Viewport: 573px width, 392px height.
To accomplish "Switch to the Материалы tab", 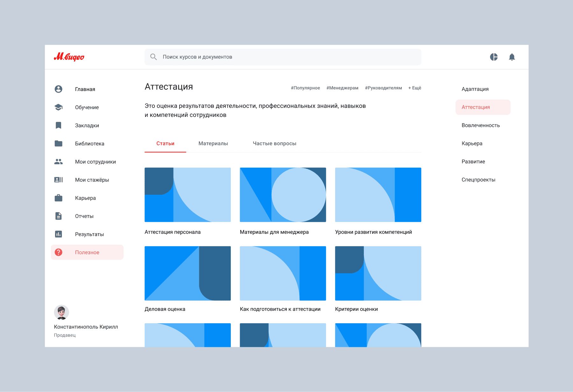I will click(x=213, y=143).
